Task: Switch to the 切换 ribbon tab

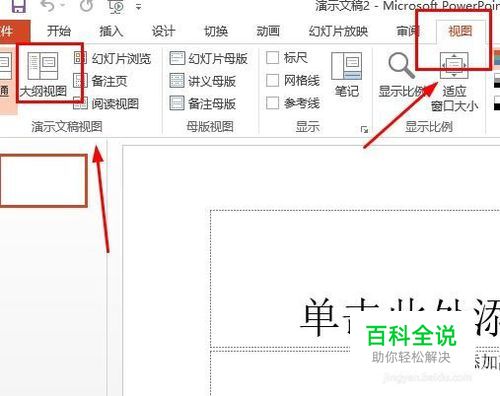Action: pyautogui.click(x=216, y=31)
